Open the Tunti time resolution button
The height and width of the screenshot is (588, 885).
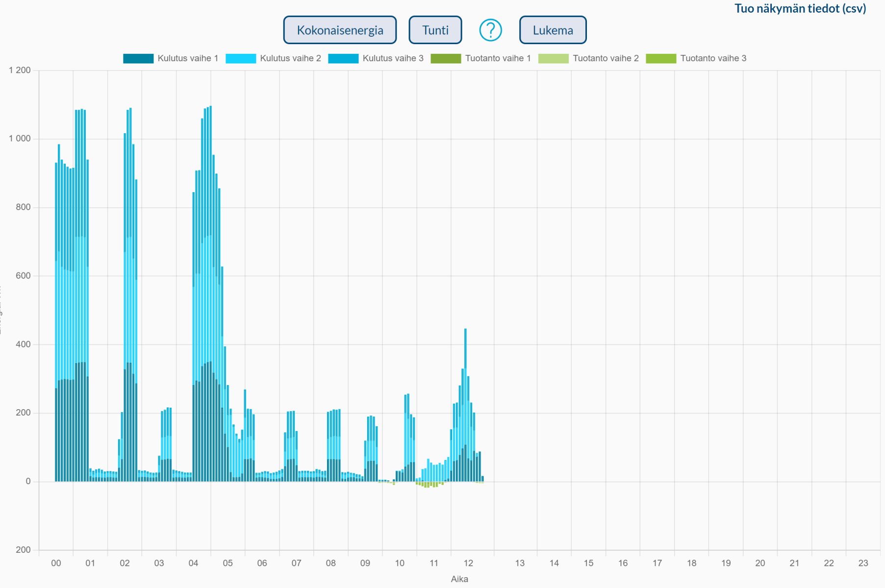tap(435, 30)
